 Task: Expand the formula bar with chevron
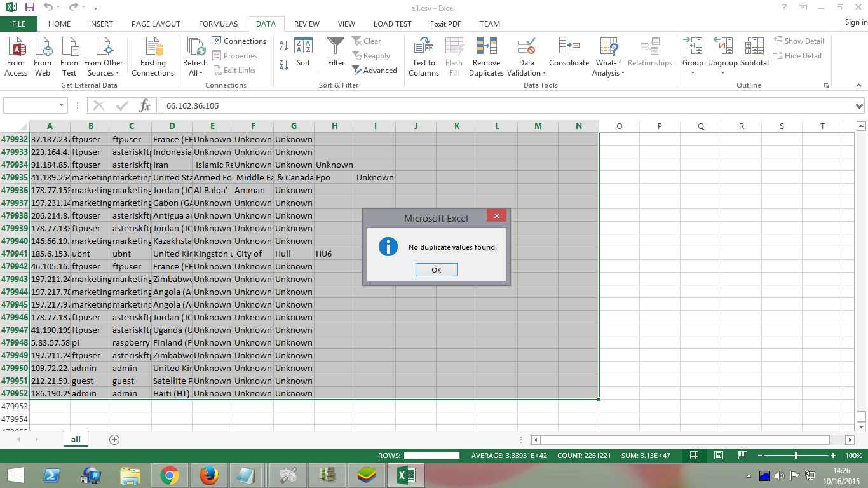point(860,105)
